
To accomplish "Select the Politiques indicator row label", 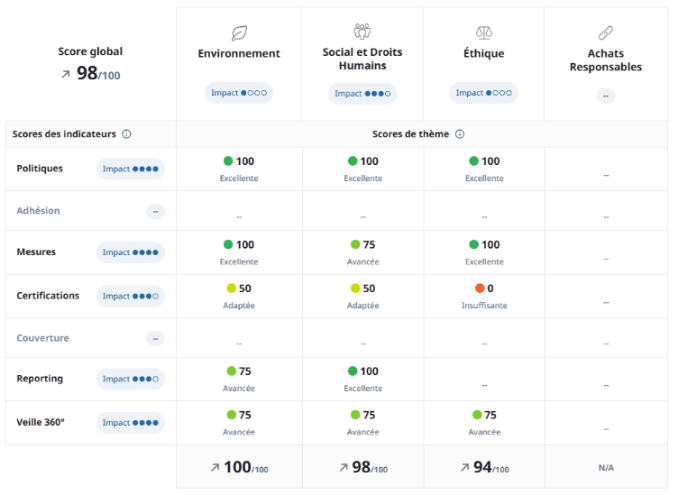I will click(x=40, y=168).
